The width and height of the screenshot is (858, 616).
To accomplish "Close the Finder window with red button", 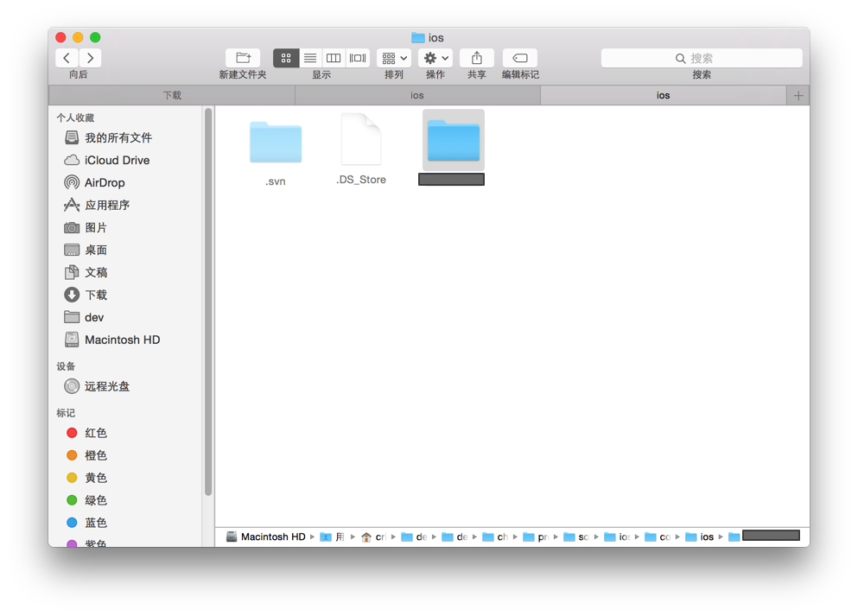I will (x=60, y=37).
